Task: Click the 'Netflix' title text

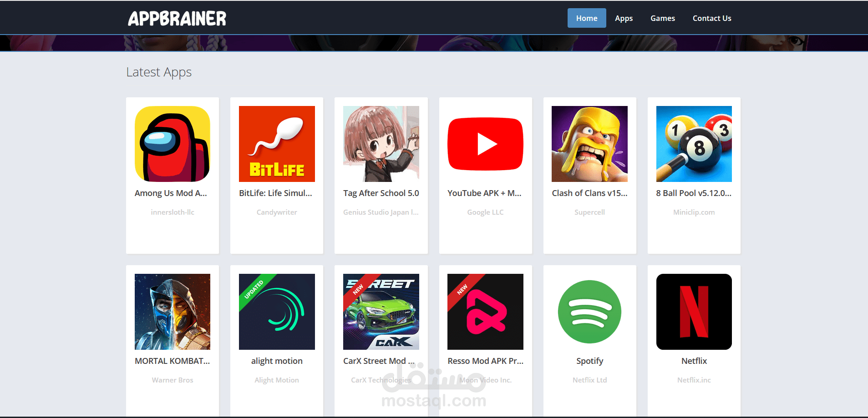Action: [694, 361]
